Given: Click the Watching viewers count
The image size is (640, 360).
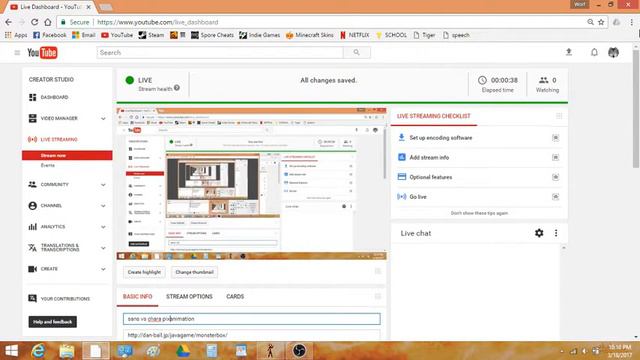Looking at the screenshot, I should click(547, 84).
